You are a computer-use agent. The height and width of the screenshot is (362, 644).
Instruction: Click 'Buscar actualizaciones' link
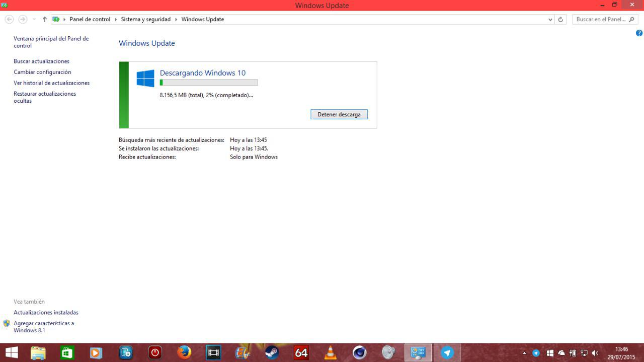41,61
